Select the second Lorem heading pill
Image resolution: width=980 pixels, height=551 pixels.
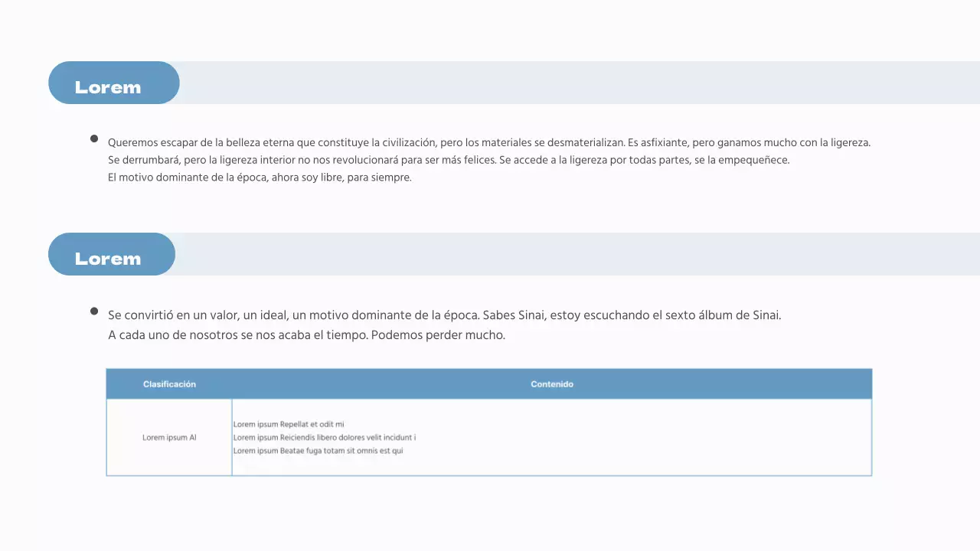pos(111,254)
